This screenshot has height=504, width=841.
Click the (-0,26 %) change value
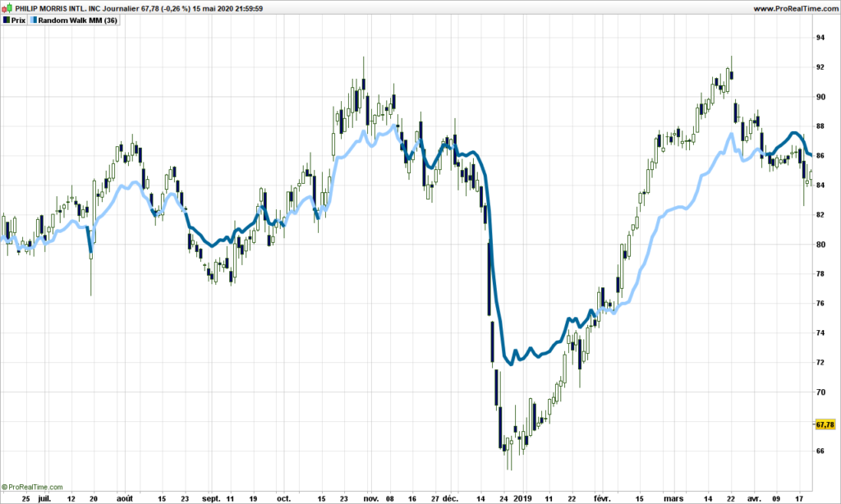coord(176,8)
